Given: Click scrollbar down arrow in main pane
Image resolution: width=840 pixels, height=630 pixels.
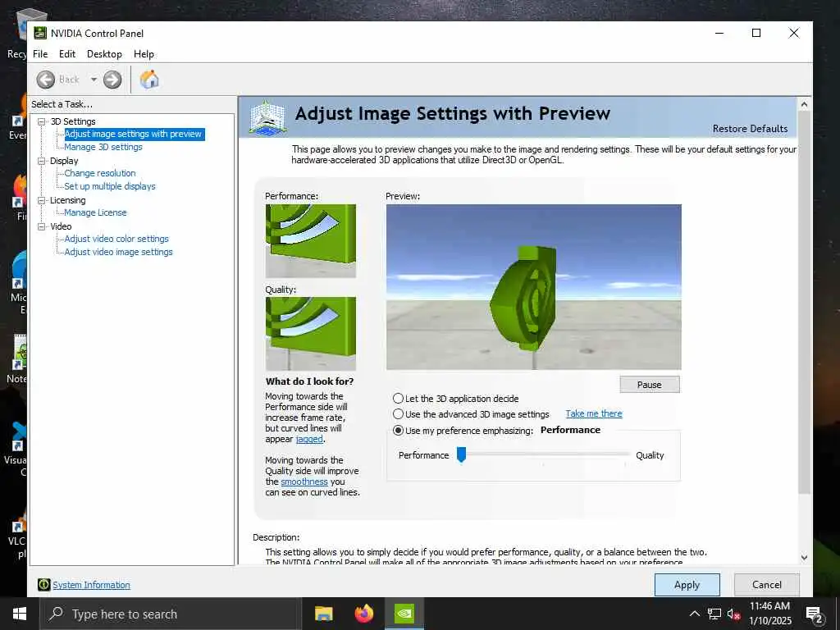Looking at the screenshot, I should coord(804,558).
